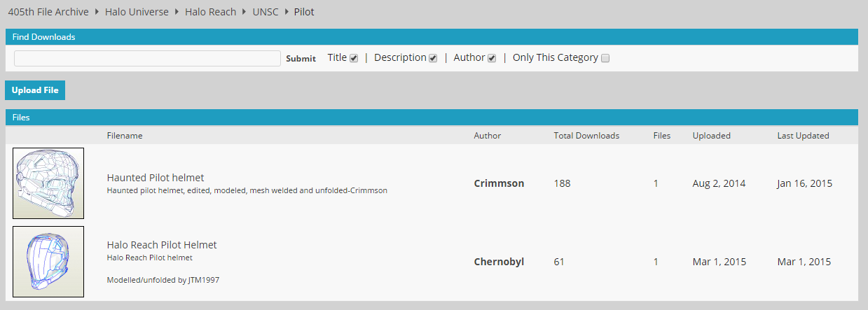The width and height of the screenshot is (868, 310).
Task: Open Haunted Pilot helmet file title
Action: (x=156, y=178)
